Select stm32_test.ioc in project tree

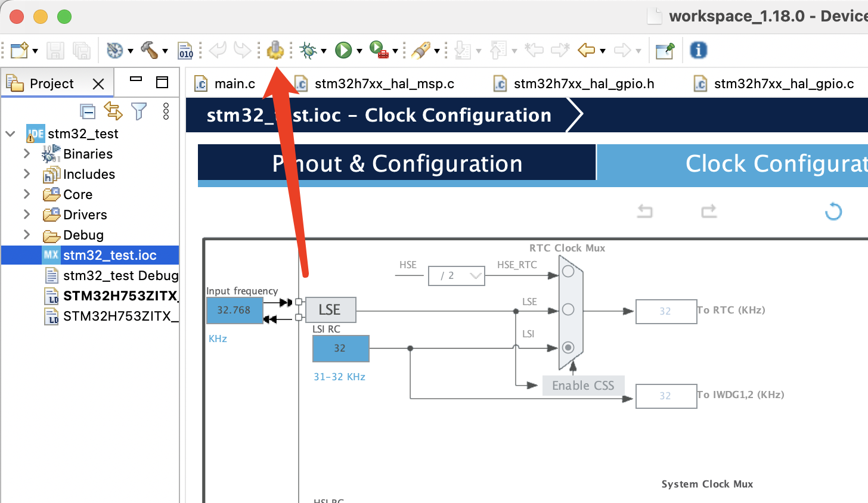pyautogui.click(x=90, y=255)
